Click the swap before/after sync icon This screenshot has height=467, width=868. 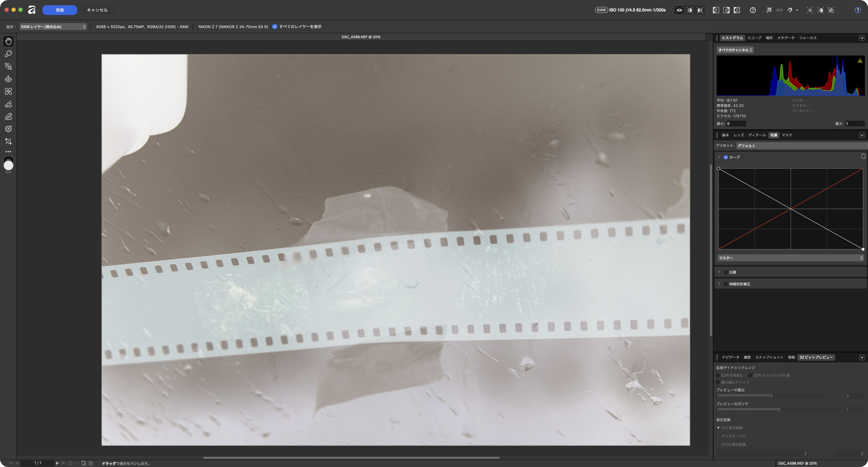pyautogui.click(x=737, y=10)
